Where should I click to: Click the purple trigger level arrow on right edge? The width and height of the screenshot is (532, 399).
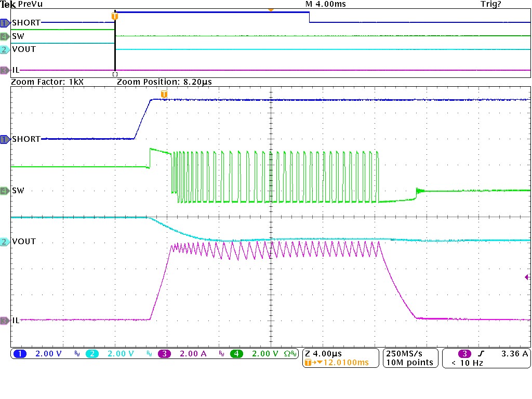pyautogui.click(x=527, y=278)
